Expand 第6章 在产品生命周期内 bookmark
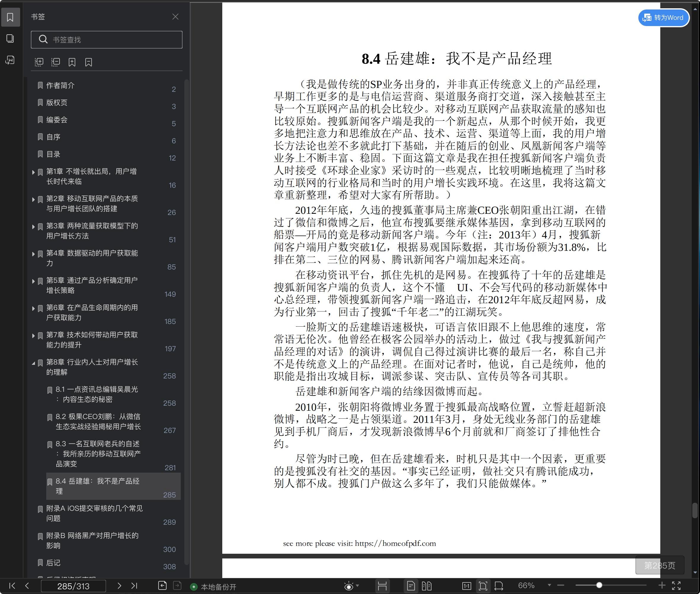The width and height of the screenshot is (700, 594). (33, 309)
